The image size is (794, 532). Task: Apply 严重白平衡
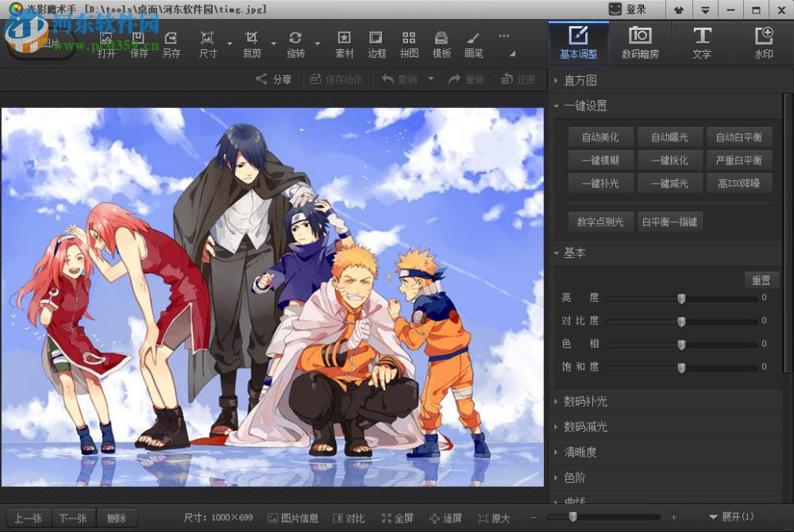(739, 160)
